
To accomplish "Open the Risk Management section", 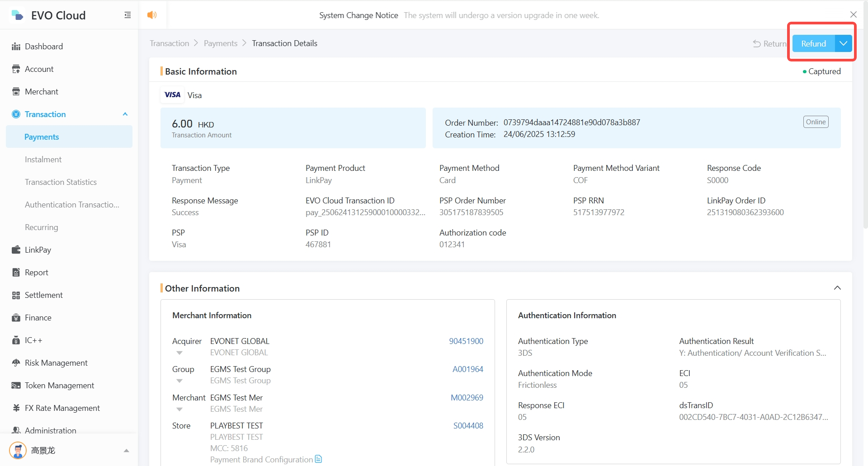I will click(56, 363).
